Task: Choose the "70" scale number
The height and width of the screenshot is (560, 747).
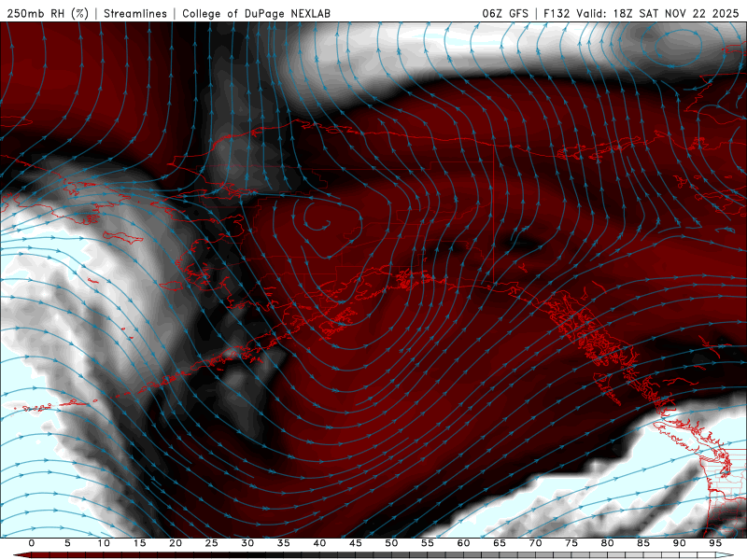Action: coord(535,543)
